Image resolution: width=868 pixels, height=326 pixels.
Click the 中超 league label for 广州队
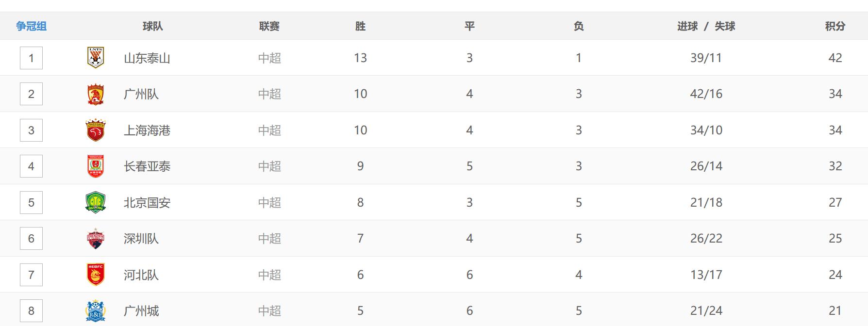pyautogui.click(x=269, y=94)
